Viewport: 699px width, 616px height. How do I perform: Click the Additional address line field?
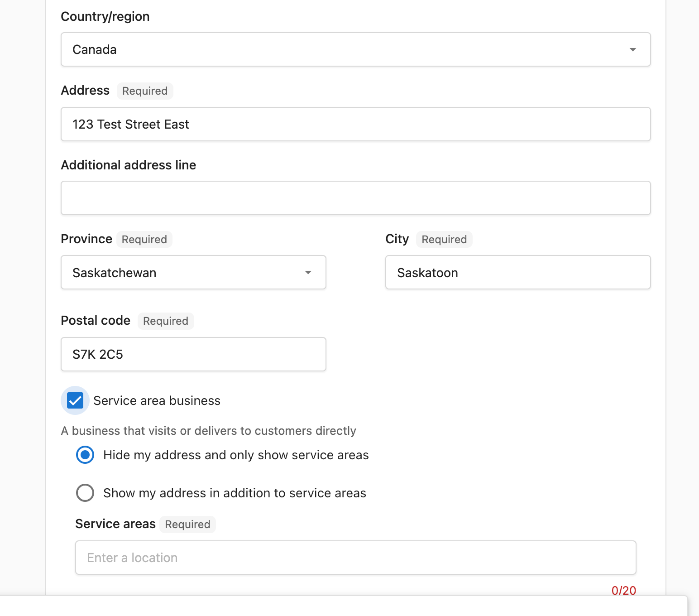click(355, 198)
